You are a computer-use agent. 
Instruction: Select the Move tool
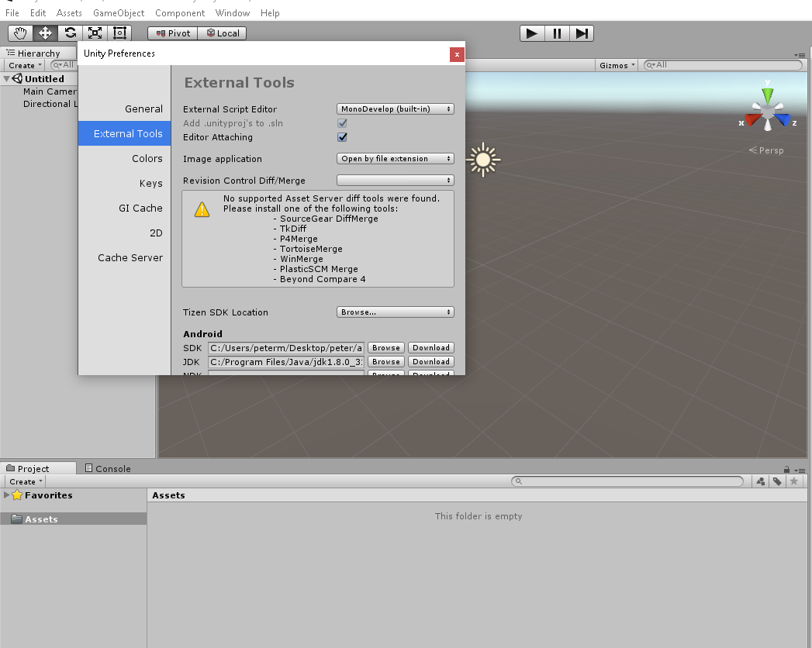click(x=45, y=33)
